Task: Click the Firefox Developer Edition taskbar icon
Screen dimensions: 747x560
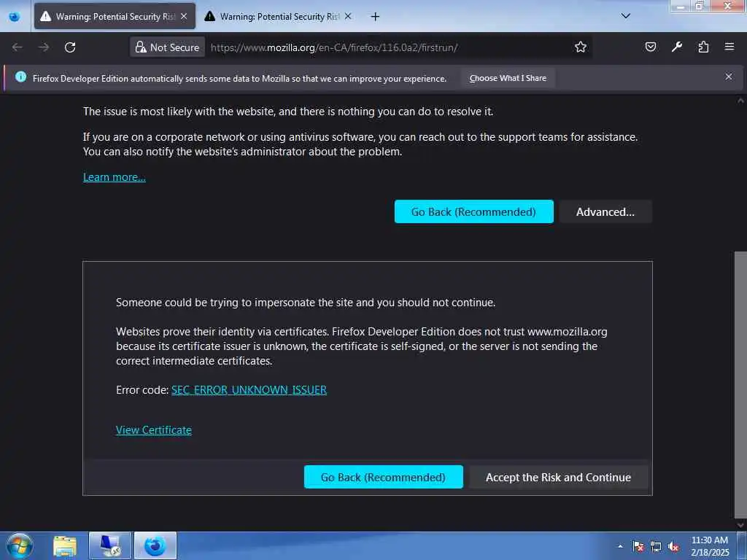Action: (155, 545)
